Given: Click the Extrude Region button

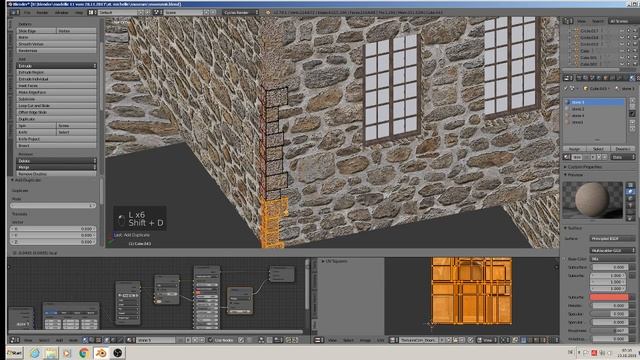Looking at the screenshot, I should click(57, 72).
